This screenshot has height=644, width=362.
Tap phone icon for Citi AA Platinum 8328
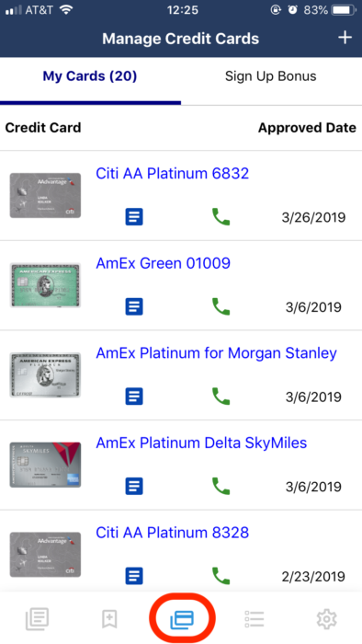pos(221,575)
